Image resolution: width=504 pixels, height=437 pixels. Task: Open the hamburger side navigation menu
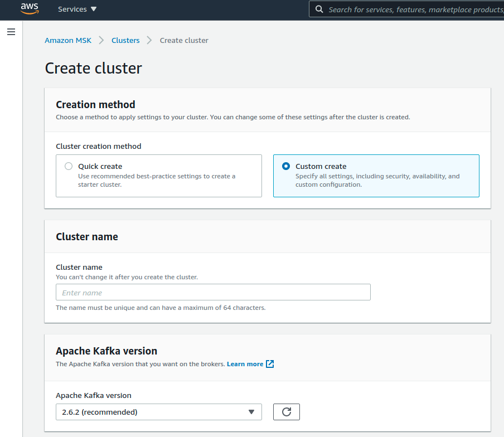[11, 32]
